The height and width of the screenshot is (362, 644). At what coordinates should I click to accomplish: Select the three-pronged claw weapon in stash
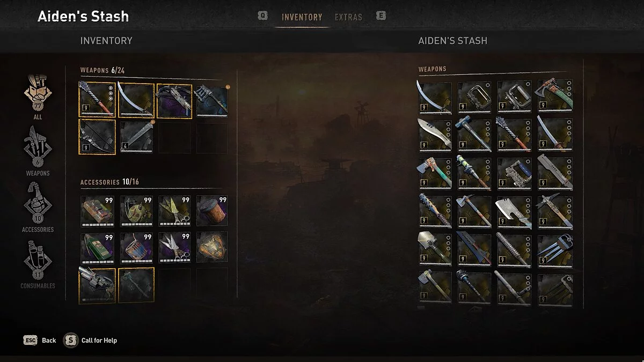click(555, 248)
